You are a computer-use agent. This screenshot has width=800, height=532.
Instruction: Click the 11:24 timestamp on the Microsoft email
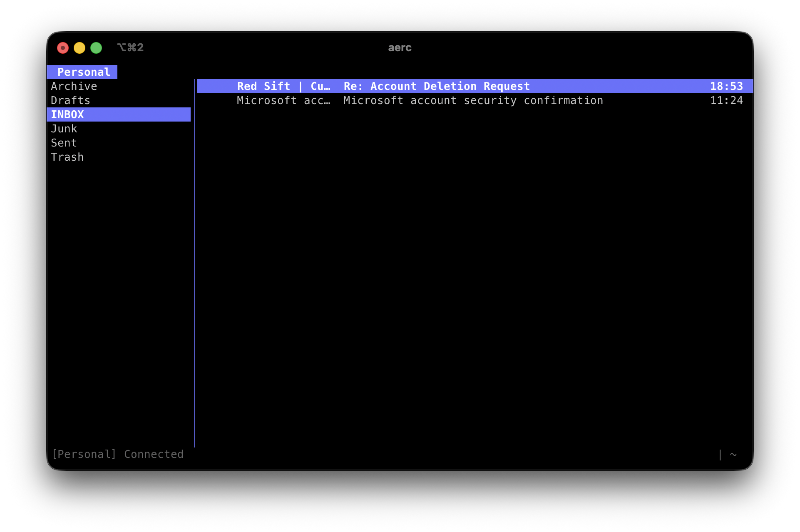727,100
